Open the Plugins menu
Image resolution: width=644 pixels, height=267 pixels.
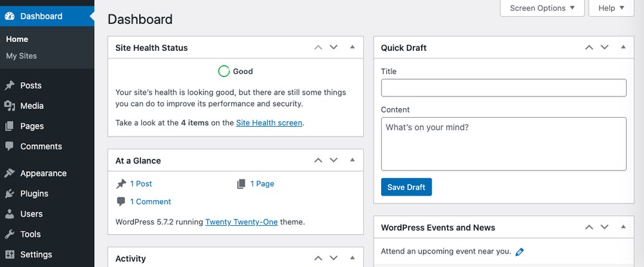(x=47, y=194)
